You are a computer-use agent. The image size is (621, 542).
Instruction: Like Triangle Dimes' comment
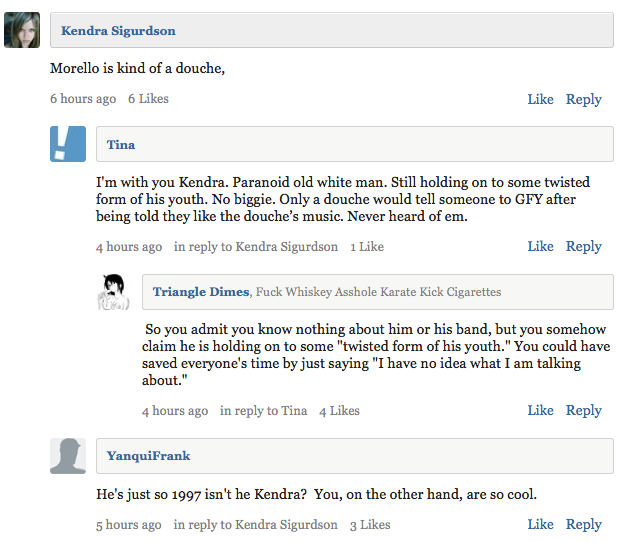tap(540, 410)
